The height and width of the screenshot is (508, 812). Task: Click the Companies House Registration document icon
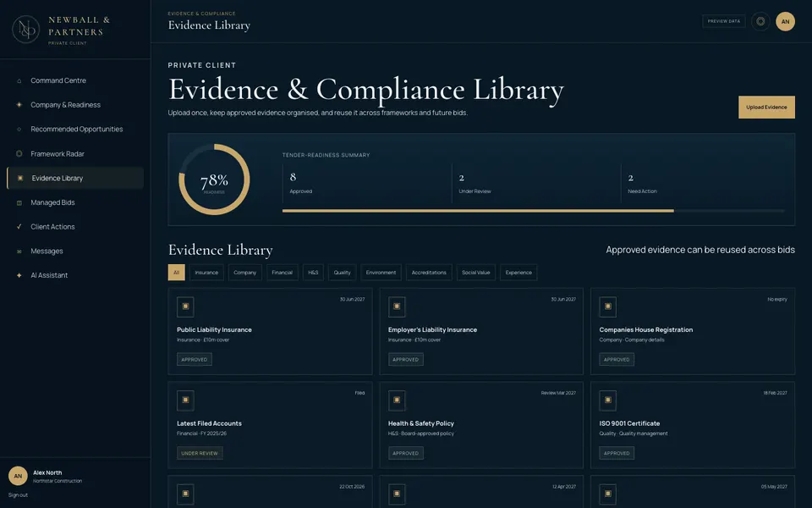click(x=608, y=306)
